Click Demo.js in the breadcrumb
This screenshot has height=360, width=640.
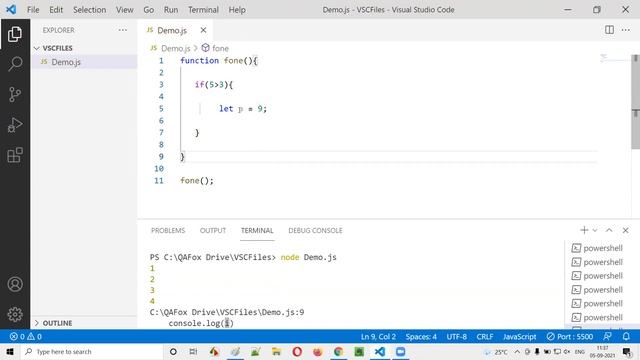click(176, 48)
